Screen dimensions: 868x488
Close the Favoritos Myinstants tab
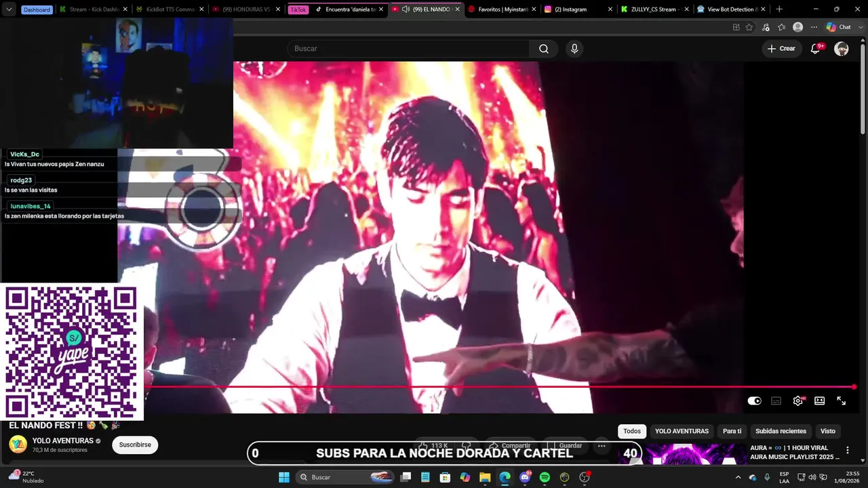coord(534,9)
